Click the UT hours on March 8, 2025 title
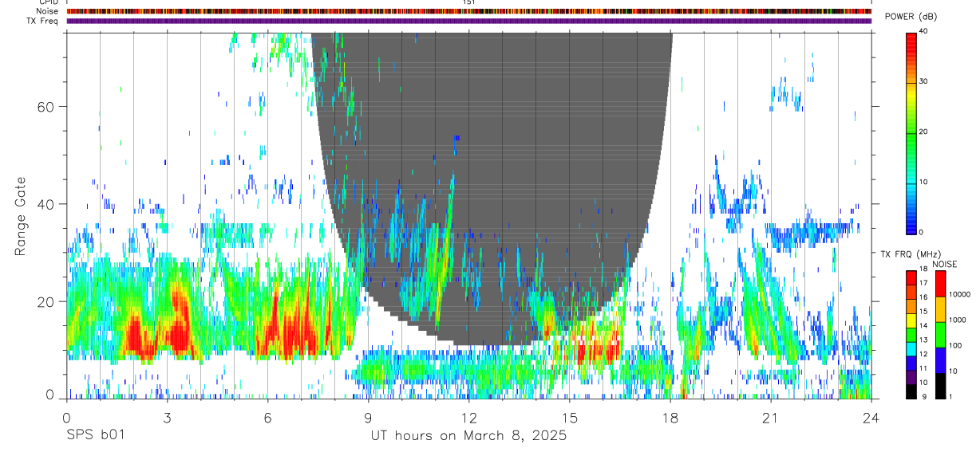This screenshot has width=980, height=452. pos(468,436)
